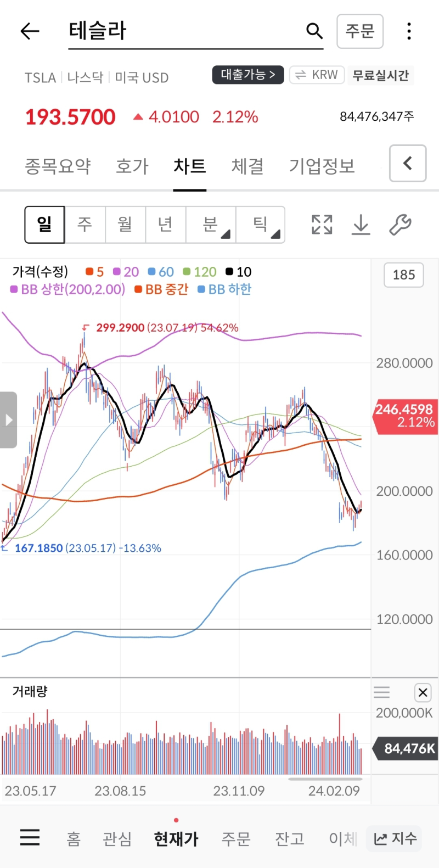Tap the purple 20-day MA legend
The height and width of the screenshot is (868, 439).
[126, 272]
